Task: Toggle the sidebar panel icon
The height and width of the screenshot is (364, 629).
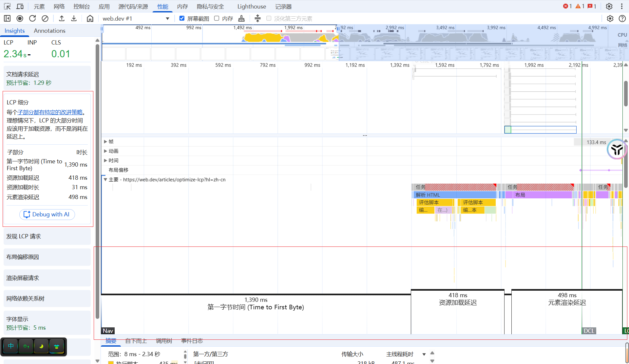Action: [7, 19]
